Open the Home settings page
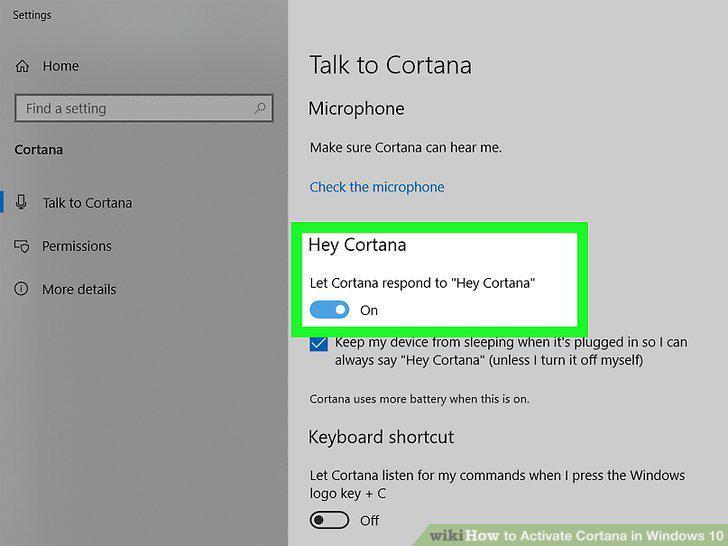This screenshot has height=546, width=728. click(x=60, y=66)
